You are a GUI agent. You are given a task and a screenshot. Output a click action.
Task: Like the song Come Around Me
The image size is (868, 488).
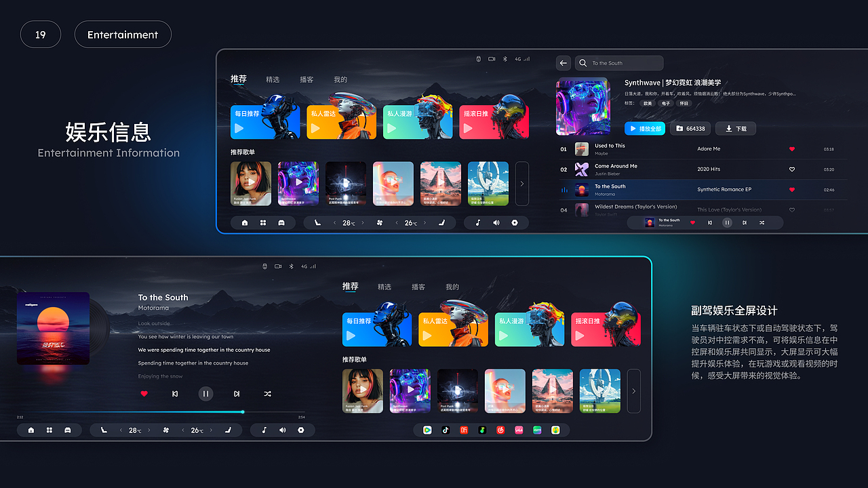(791, 169)
